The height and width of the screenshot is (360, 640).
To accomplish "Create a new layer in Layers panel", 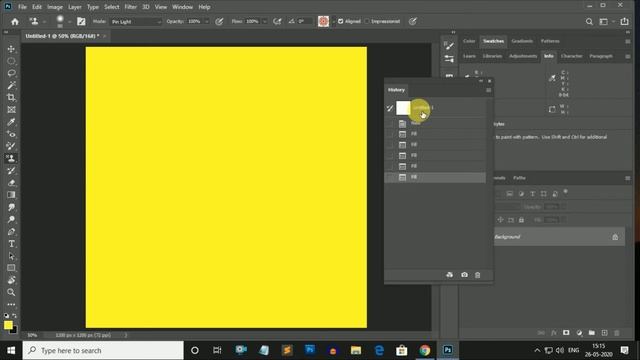I will click(x=604, y=333).
